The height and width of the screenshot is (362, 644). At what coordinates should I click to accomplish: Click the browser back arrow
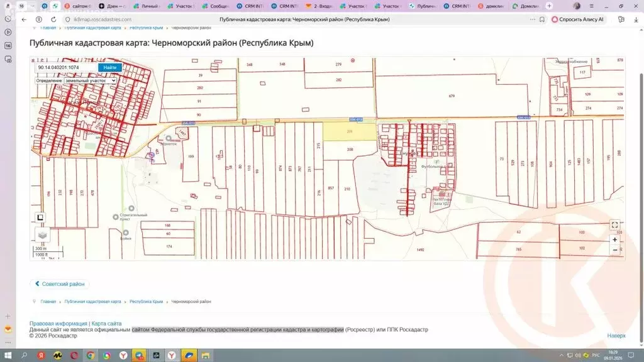25,19
